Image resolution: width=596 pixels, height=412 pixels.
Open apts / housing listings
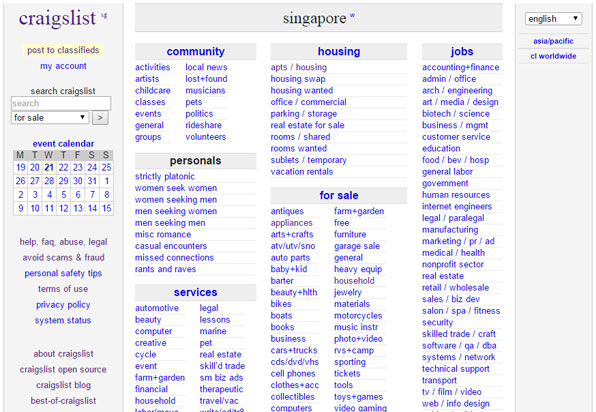[299, 67]
